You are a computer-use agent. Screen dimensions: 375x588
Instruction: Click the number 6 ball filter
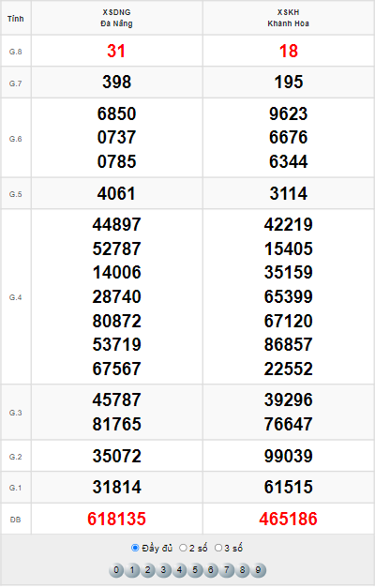click(x=211, y=570)
